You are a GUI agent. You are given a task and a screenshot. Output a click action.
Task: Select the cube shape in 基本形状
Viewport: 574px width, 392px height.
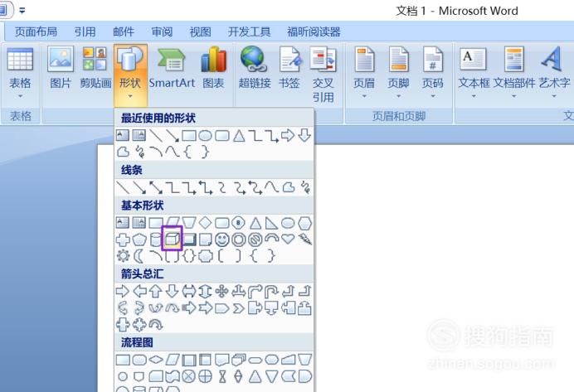tap(172, 239)
